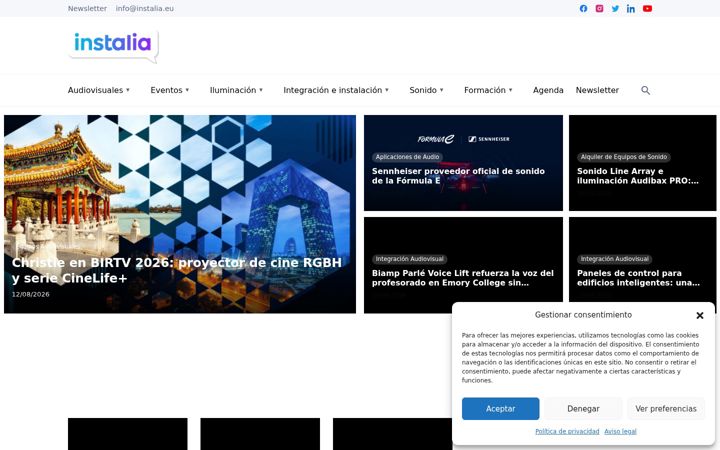Click Integración Audiovisual tag on Biamp card
This screenshot has height=450, width=720.
tap(410, 259)
